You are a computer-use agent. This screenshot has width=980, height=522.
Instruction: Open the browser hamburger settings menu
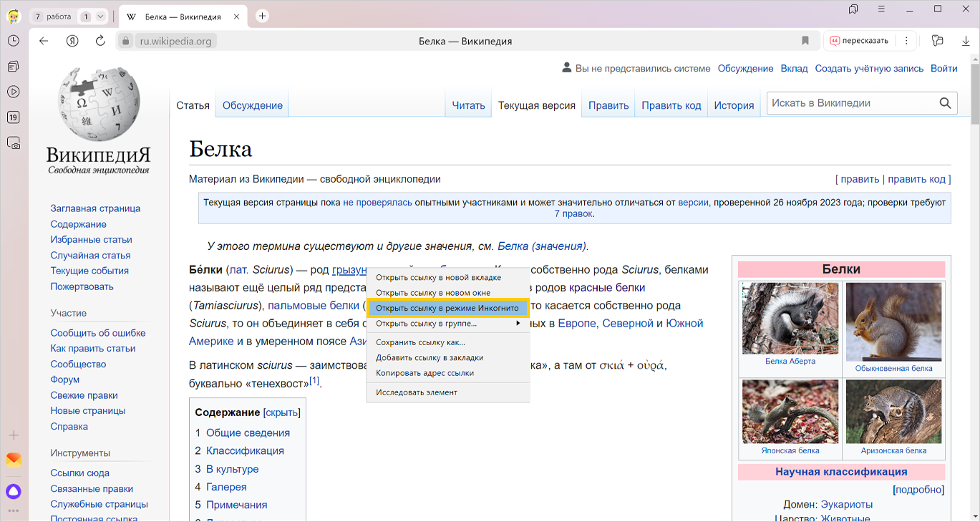pyautogui.click(x=882, y=9)
